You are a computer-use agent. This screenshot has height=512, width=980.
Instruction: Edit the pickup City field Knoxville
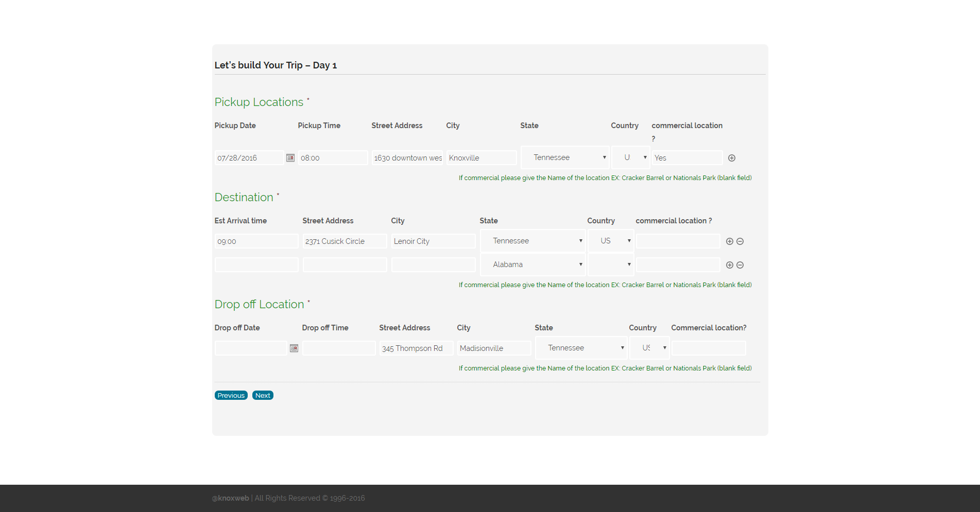pyautogui.click(x=482, y=158)
